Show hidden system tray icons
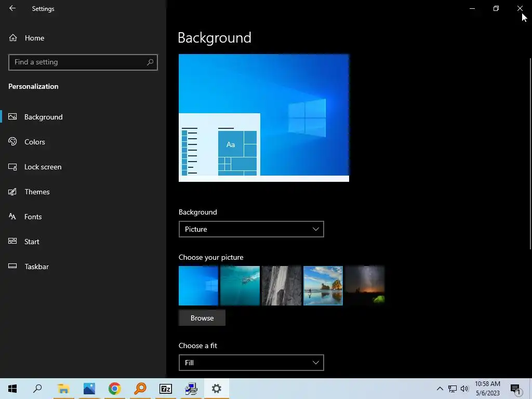 coord(440,389)
